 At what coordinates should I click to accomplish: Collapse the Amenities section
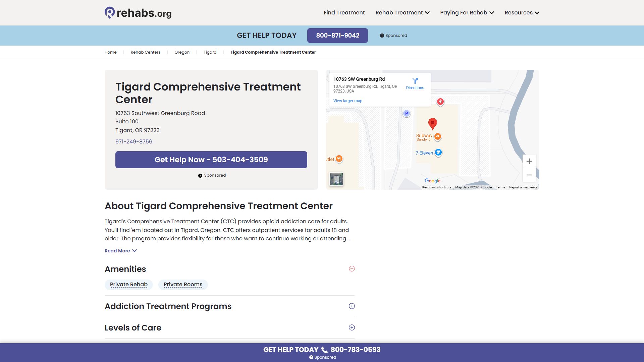[x=352, y=269]
